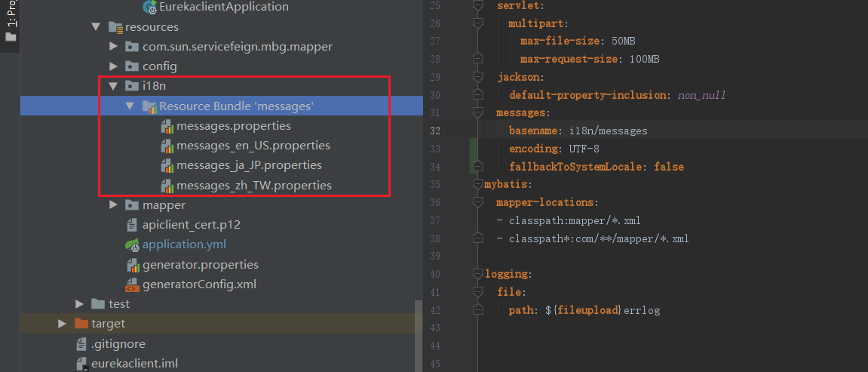Expand the test folder arrow
The height and width of the screenshot is (372, 868).
79,304
